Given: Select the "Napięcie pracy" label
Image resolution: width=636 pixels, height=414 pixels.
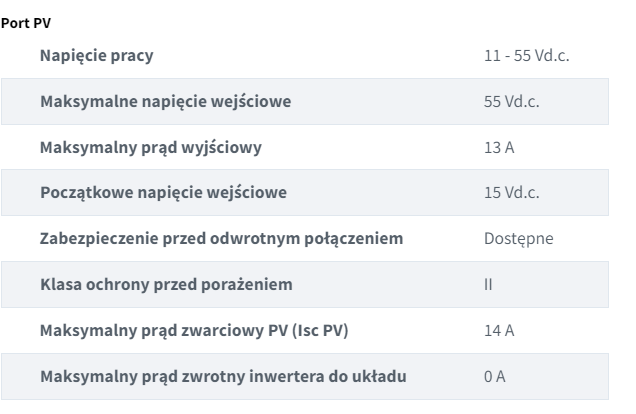Looking at the screenshot, I should click(96, 55).
